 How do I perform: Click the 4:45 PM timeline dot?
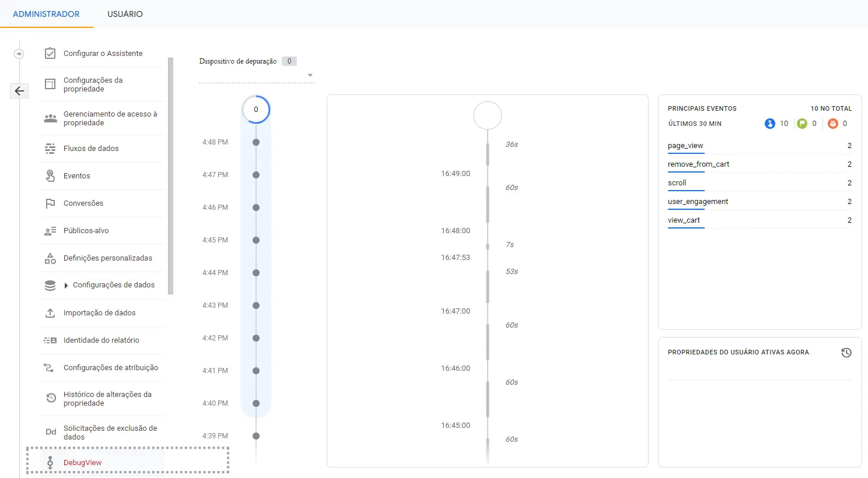(256, 240)
